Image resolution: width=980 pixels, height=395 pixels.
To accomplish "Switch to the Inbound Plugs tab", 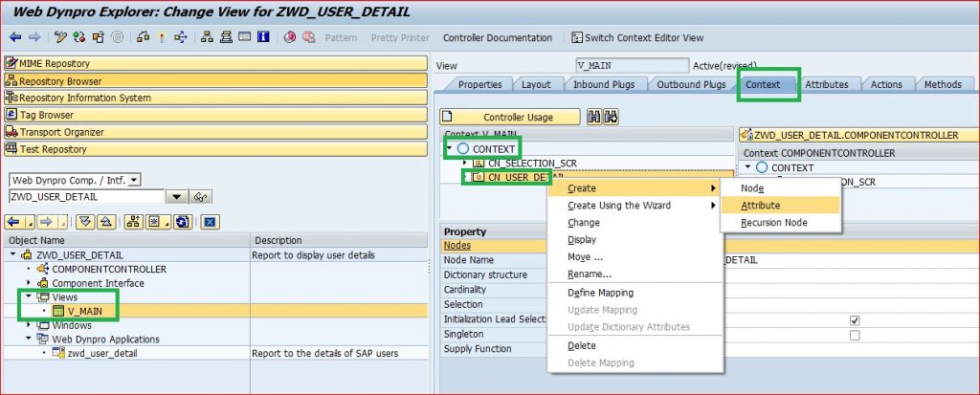I will [x=604, y=84].
